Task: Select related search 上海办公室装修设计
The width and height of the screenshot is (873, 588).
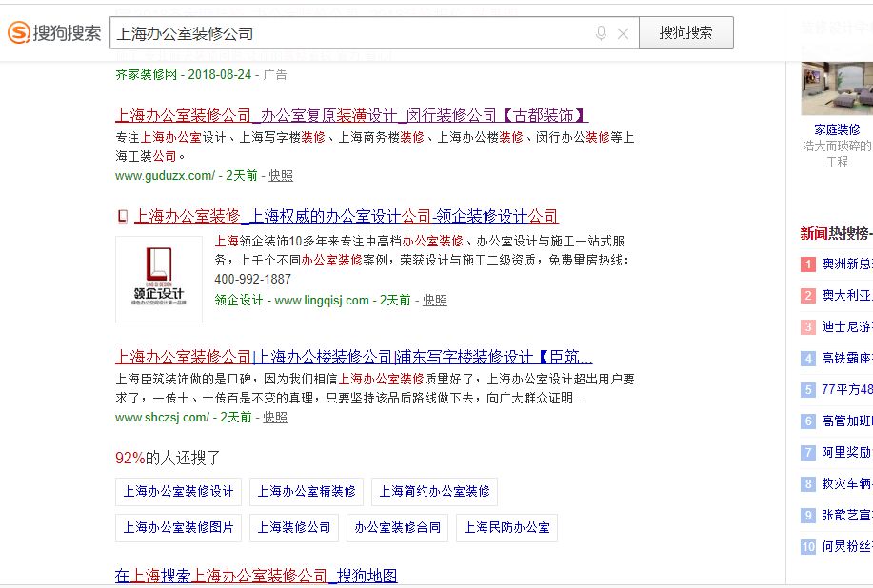Action: click(x=178, y=491)
